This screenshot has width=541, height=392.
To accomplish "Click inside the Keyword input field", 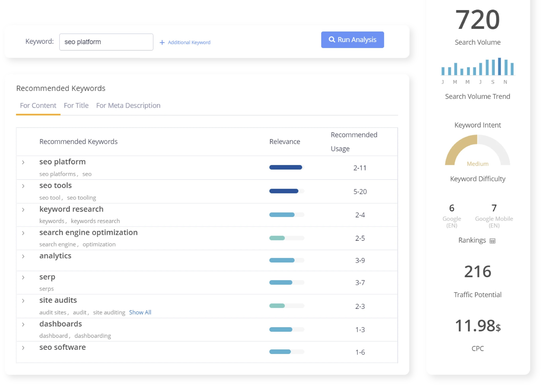I will (x=106, y=42).
